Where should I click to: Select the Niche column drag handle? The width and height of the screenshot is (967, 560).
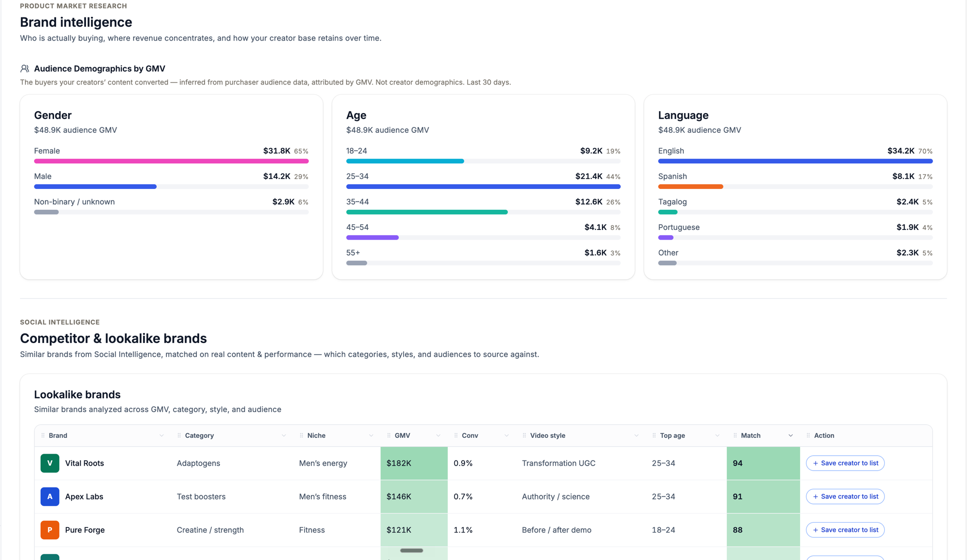coord(302,435)
